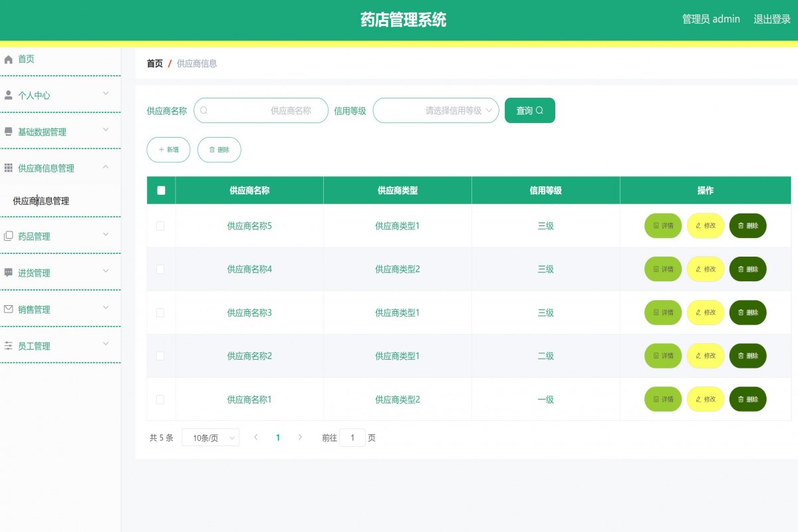Select the 药品管理 document icon

8,235
